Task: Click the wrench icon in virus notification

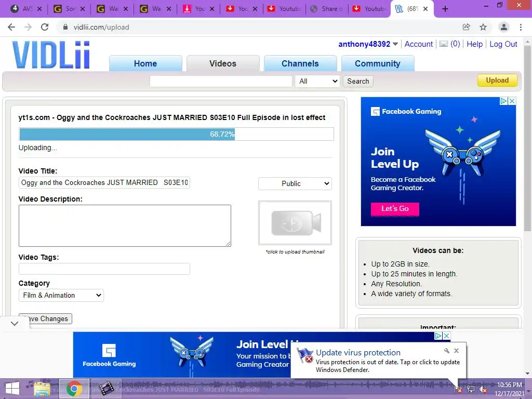Action: tap(446, 351)
